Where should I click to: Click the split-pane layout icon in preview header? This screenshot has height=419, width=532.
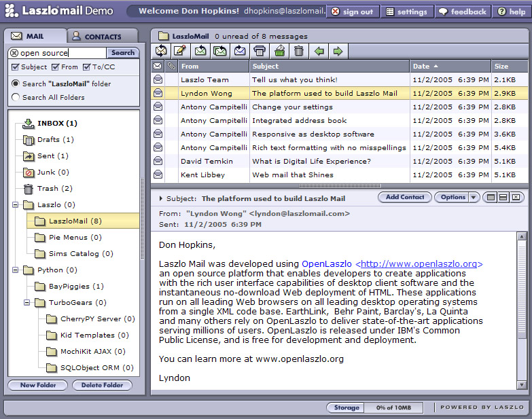[503, 197]
